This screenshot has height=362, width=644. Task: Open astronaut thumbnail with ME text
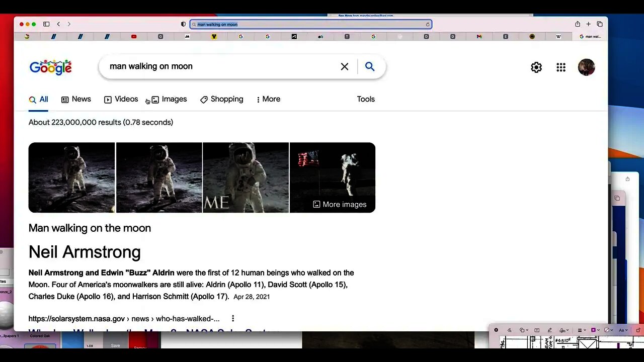pos(246,177)
